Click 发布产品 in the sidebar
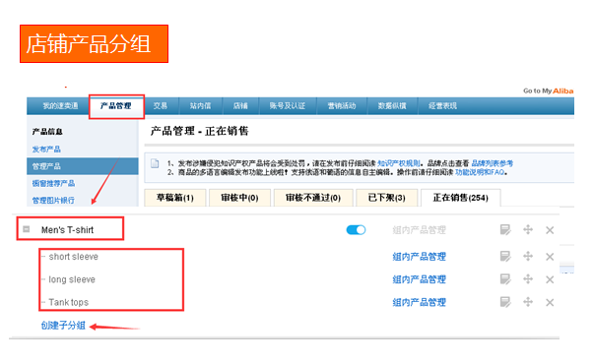The height and width of the screenshot is (364, 594). [x=46, y=150]
